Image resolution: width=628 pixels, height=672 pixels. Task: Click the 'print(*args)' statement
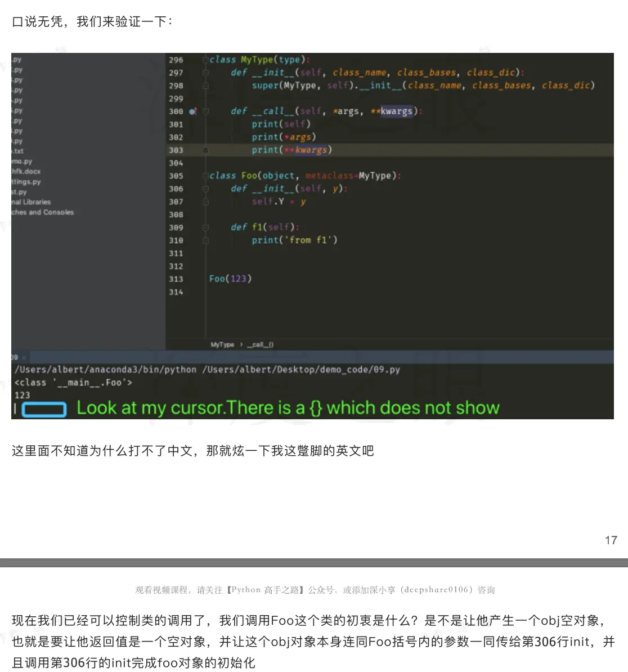[284, 137]
